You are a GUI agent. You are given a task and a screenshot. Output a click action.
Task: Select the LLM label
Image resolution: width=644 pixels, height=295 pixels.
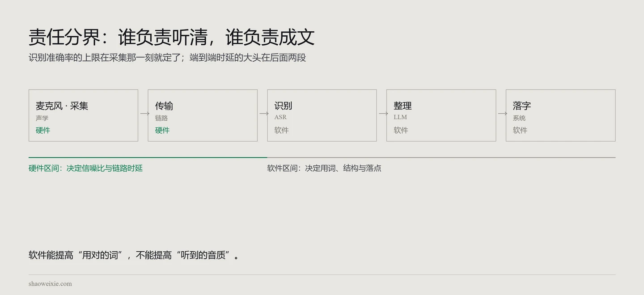coord(400,117)
